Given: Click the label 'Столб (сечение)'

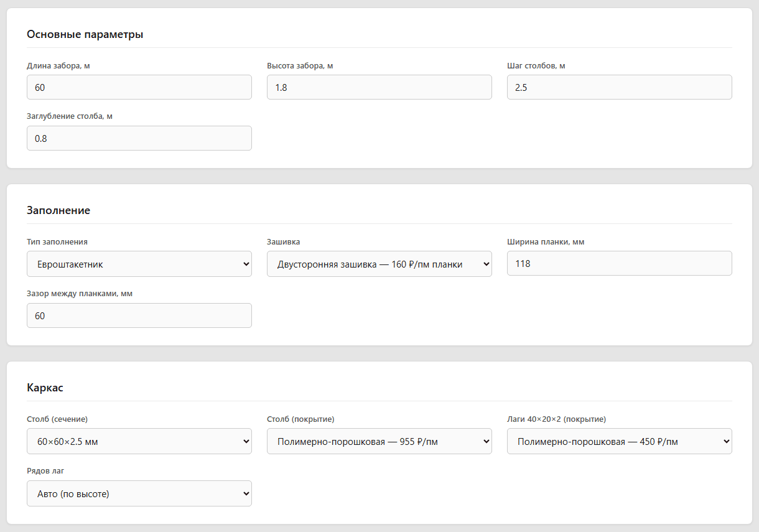Looking at the screenshot, I should click(x=57, y=419).
